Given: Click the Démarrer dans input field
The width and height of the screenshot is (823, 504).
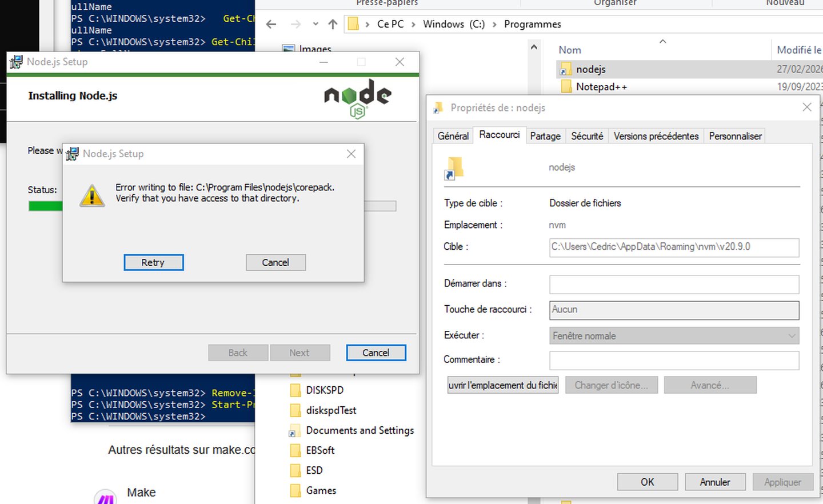Looking at the screenshot, I should point(674,284).
